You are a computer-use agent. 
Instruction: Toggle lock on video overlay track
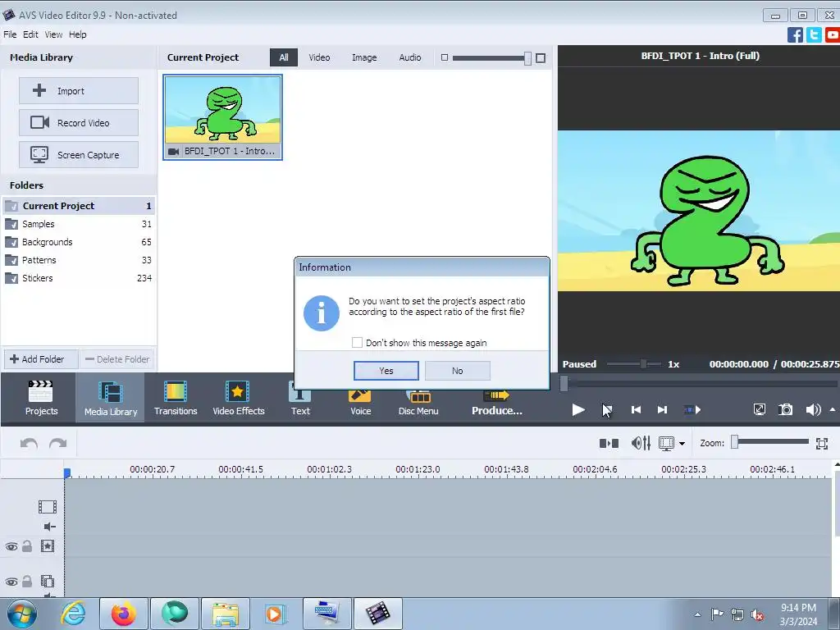tap(27, 582)
